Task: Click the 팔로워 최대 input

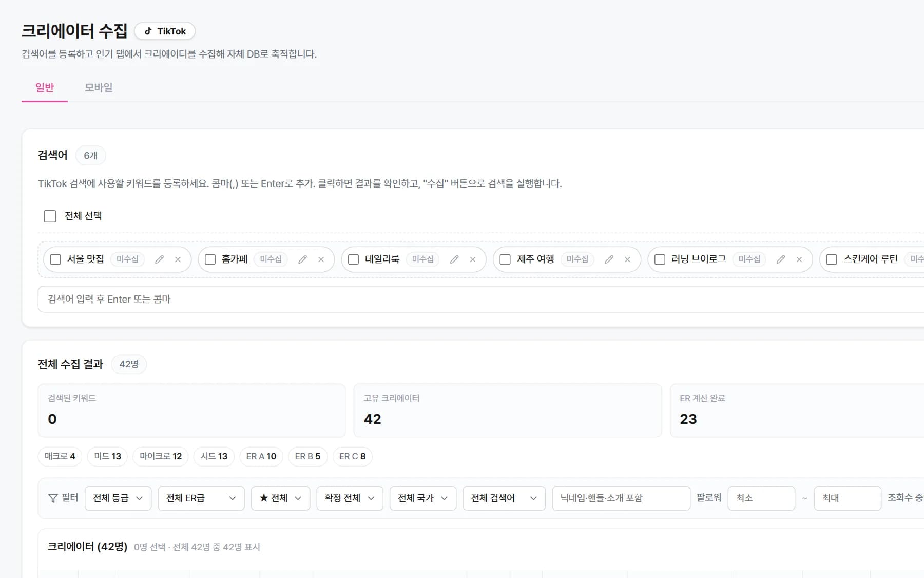Action: pos(848,498)
